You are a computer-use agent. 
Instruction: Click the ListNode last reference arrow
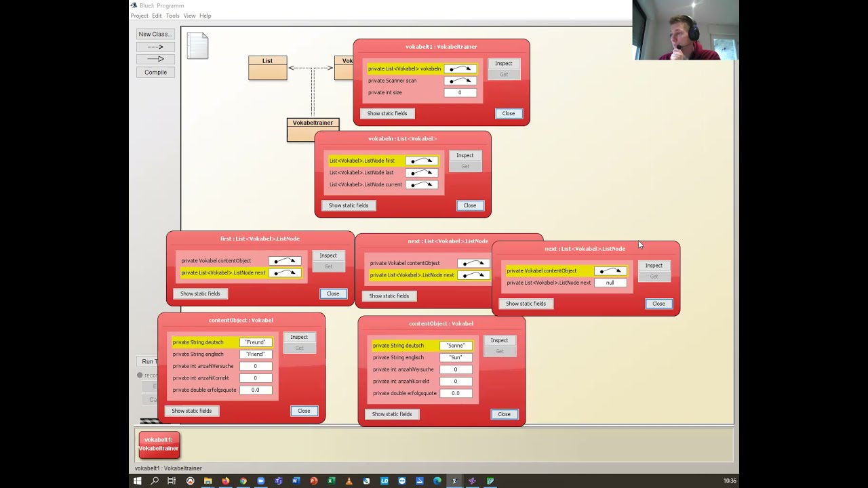click(422, 173)
